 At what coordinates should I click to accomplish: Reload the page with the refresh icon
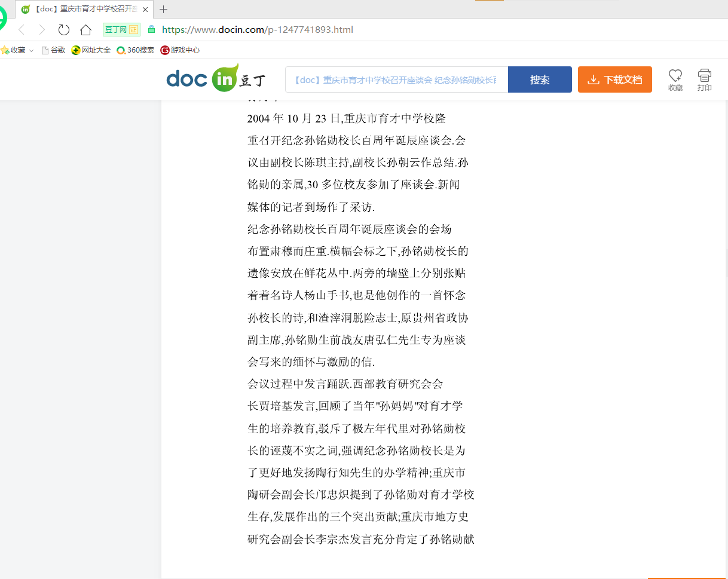[64, 30]
